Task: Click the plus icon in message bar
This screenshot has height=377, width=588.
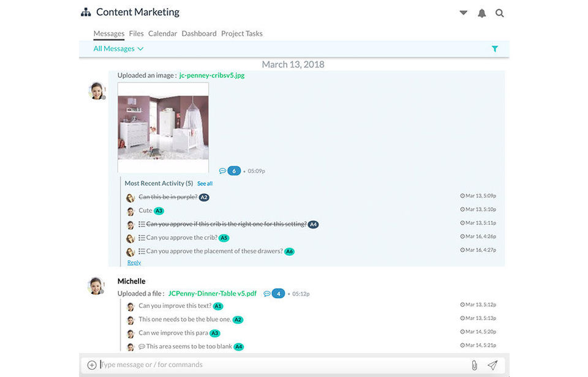Action: coord(92,365)
